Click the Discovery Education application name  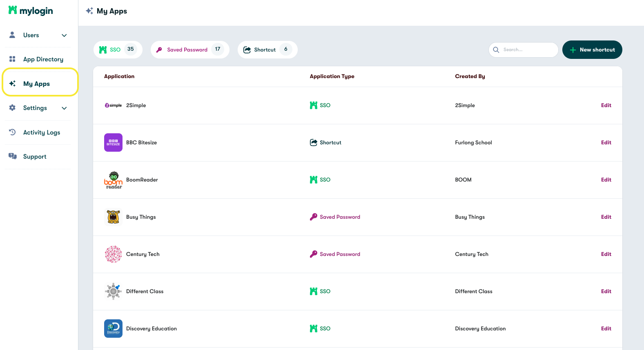click(x=152, y=328)
